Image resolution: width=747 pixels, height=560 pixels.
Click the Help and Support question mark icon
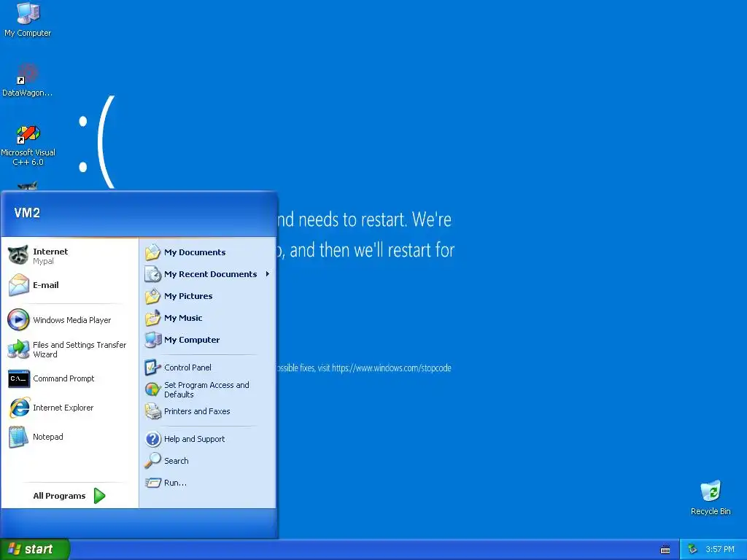point(153,438)
